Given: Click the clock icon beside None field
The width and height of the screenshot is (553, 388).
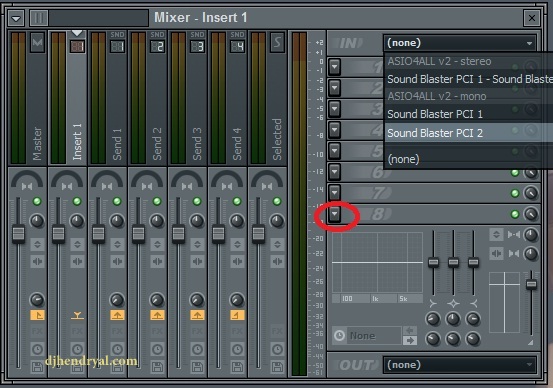Looking at the screenshot, I should (339, 335).
